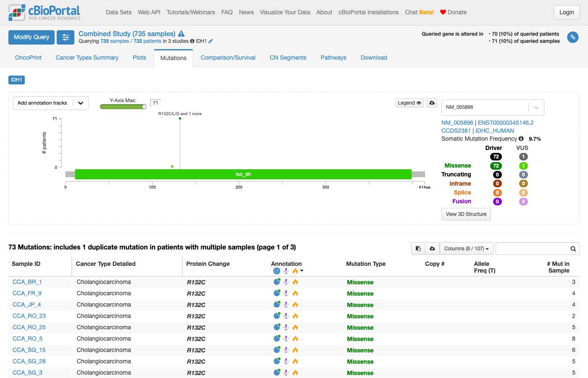Screen dimensions: 588x378
Task: Open View 3D Structure
Action: click(x=466, y=214)
